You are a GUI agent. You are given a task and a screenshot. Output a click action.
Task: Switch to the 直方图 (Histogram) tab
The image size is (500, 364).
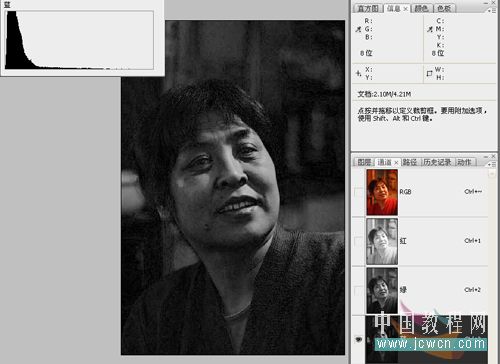(368, 9)
